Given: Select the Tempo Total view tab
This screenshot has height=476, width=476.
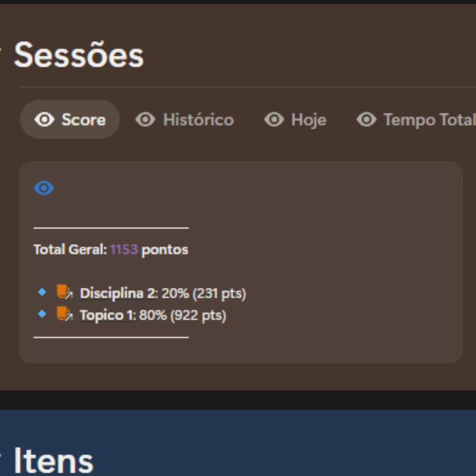Looking at the screenshot, I should [x=428, y=120].
